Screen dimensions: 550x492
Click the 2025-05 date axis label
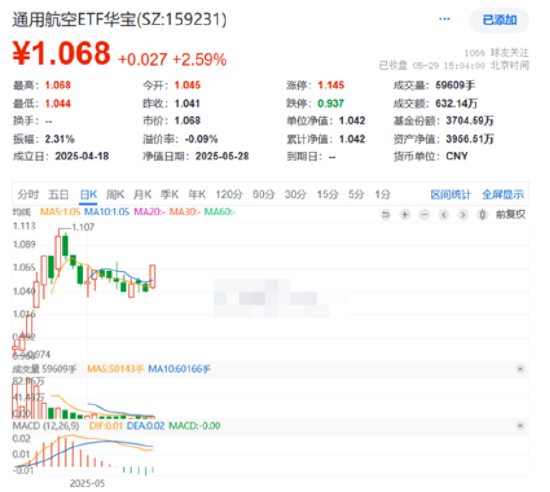[x=87, y=484]
